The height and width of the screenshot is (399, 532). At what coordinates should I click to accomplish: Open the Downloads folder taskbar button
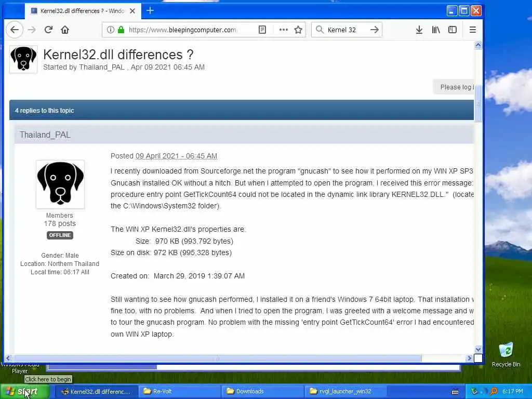262,392
